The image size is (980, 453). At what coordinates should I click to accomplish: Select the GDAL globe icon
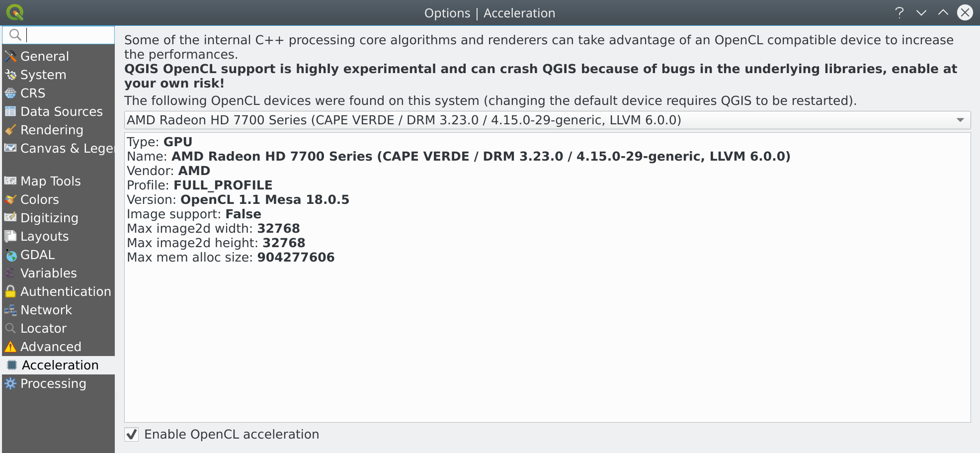[10, 255]
